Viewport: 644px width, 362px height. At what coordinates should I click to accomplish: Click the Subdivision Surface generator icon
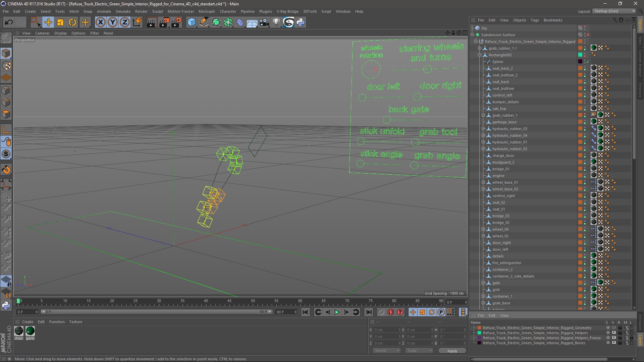coord(216,22)
